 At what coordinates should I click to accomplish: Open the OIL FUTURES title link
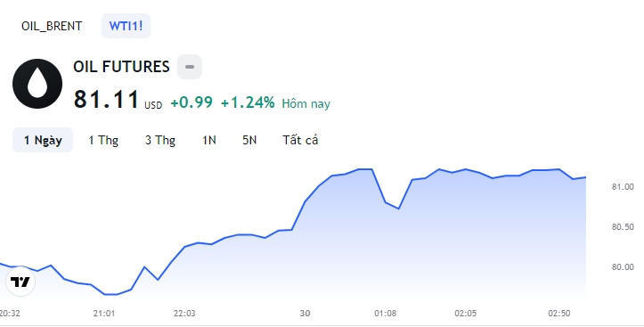(x=121, y=67)
